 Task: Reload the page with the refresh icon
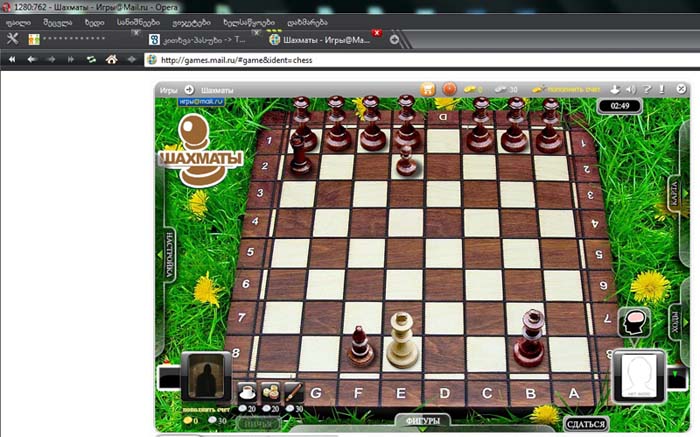pos(91,59)
